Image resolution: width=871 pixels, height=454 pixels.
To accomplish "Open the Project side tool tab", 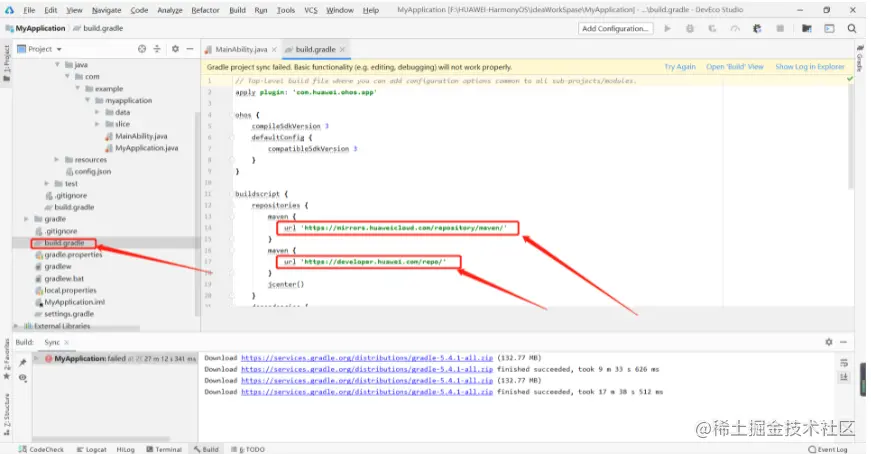I will point(7,62).
